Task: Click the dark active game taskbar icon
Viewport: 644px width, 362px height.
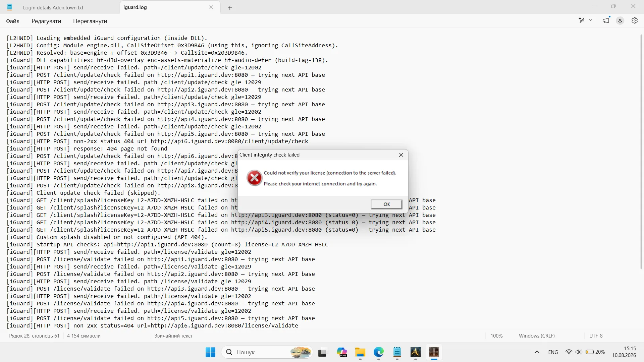Action: (x=434, y=352)
